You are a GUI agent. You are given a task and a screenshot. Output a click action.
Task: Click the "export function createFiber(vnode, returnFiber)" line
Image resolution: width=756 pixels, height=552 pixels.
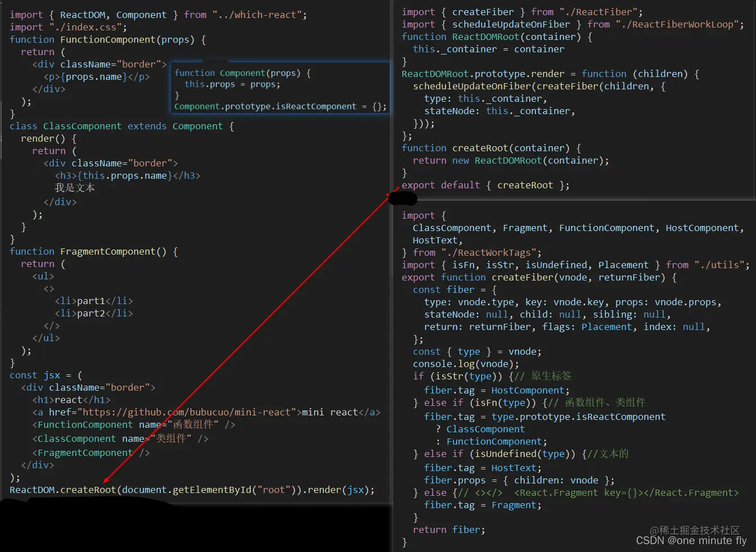coord(539,277)
